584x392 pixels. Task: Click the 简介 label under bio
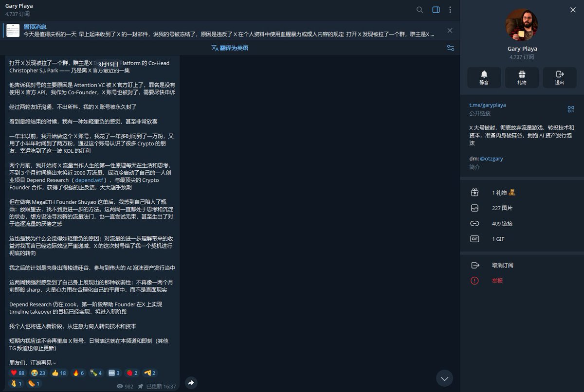tap(474, 167)
